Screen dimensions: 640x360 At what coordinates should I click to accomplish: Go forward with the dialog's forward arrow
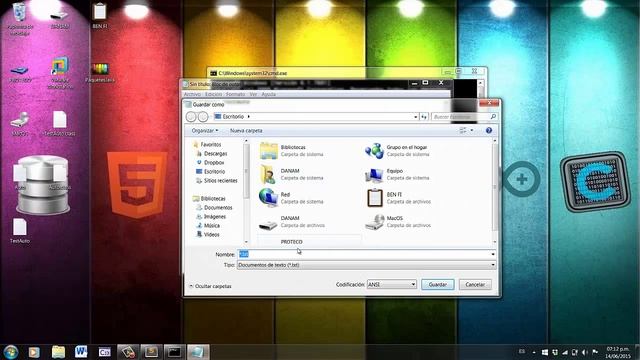pos(203,117)
